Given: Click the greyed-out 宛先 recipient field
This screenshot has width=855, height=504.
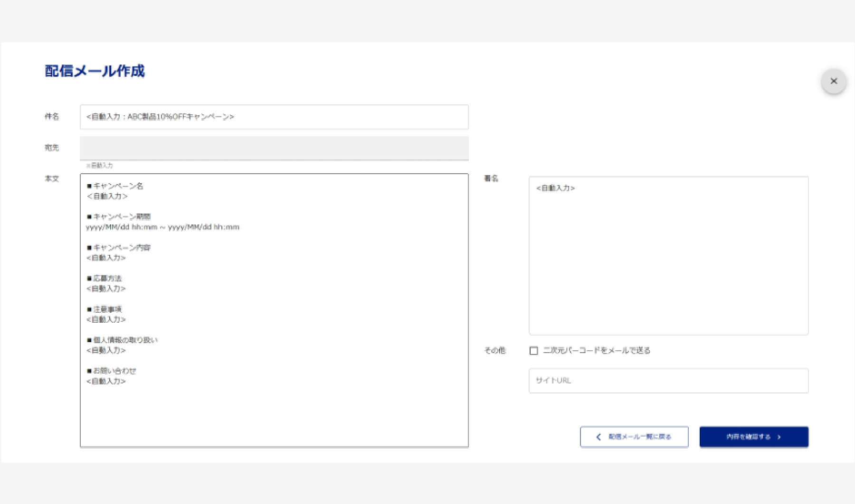Looking at the screenshot, I should [274, 148].
